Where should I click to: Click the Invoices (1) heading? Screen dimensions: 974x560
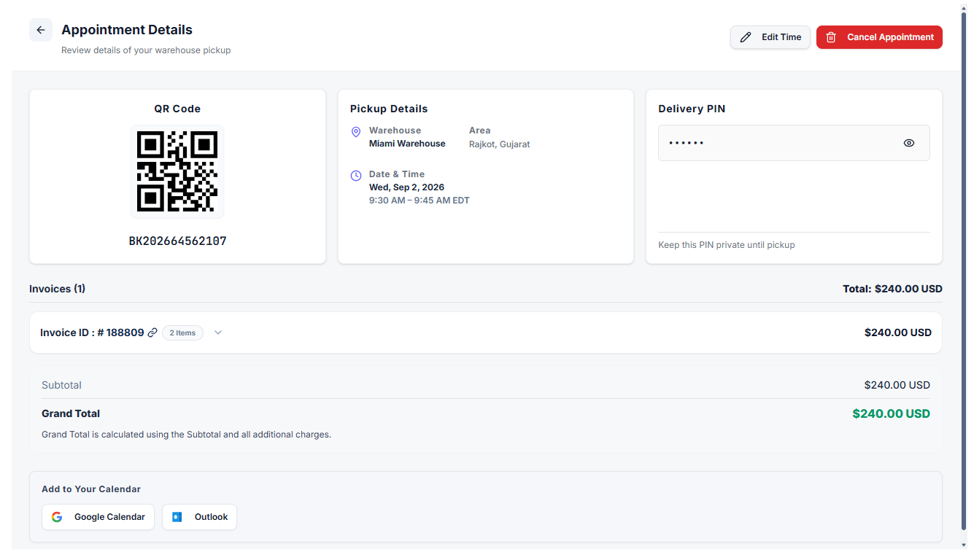57,289
